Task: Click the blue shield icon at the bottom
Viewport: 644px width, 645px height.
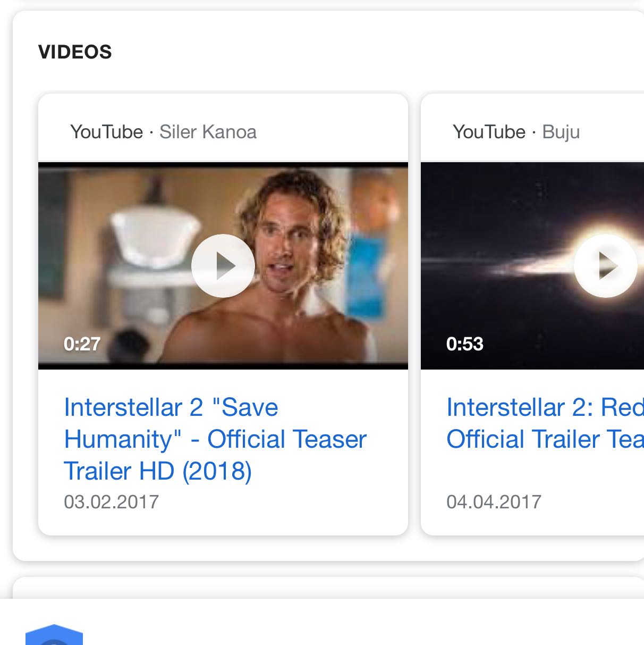Action: tap(54, 635)
